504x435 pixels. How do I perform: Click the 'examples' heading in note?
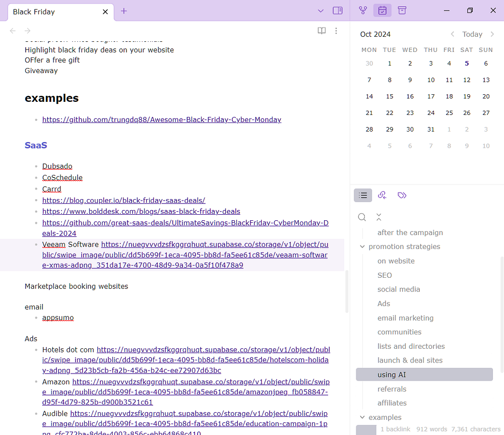pos(51,98)
